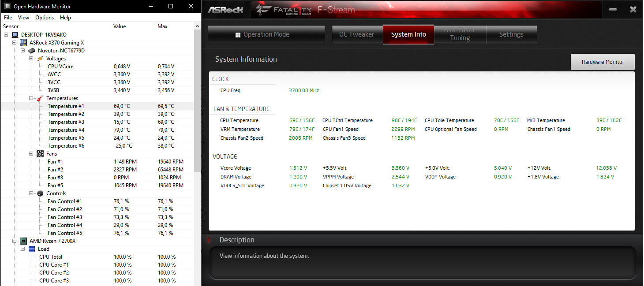The image size is (644, 286).
Task: Click the Fatal1ty Gaming Gear logo
Action: click(284, 10)
